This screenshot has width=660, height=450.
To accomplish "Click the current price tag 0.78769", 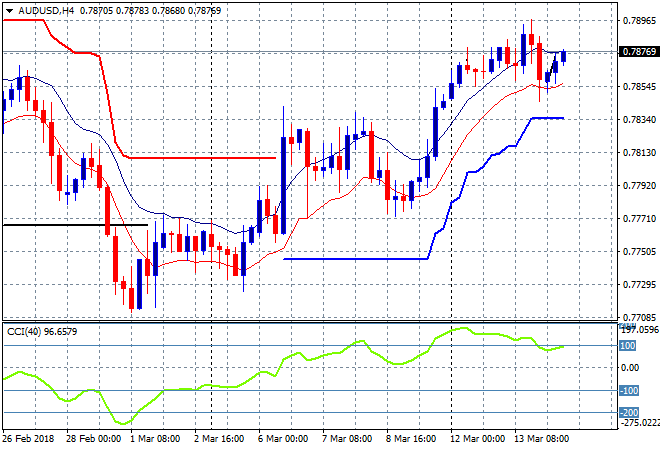I will click(639, 51).
